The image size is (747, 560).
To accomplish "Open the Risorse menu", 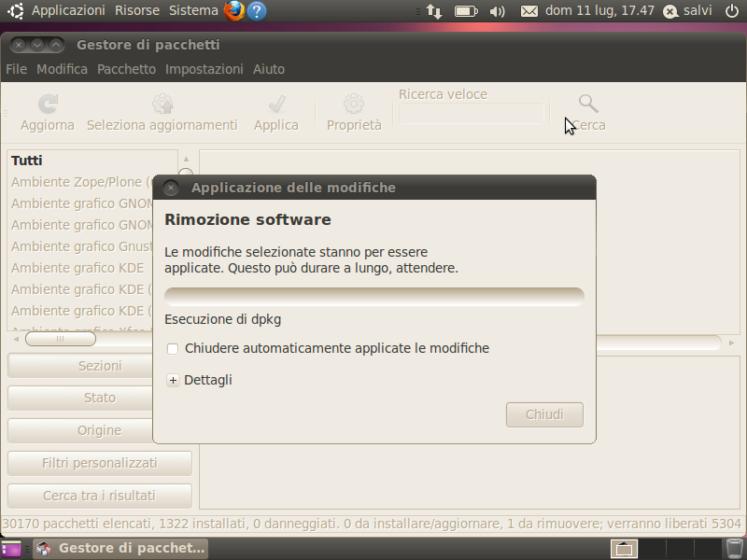I will coord(137,10).
